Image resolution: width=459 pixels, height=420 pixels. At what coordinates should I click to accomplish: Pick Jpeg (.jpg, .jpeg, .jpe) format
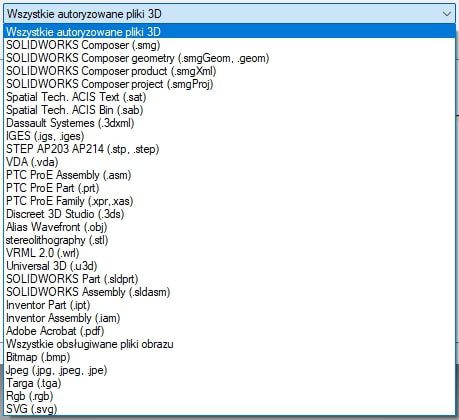(x=229, y=370)
